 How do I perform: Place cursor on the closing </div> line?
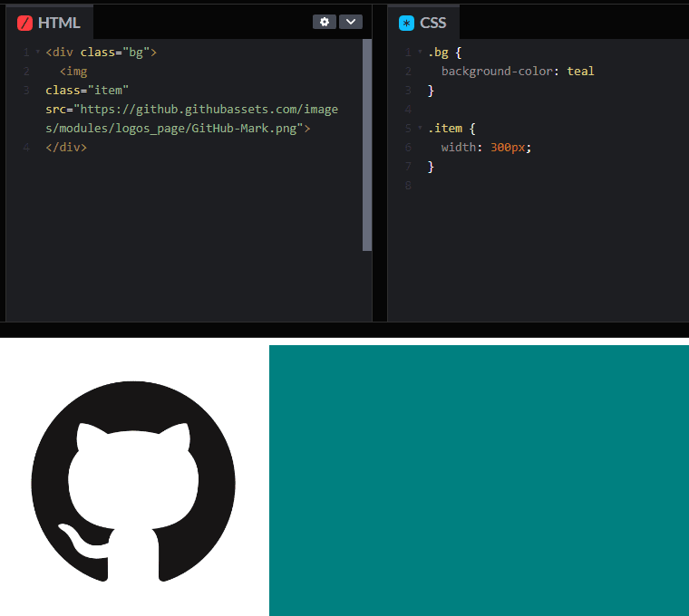tap(66, 147)
